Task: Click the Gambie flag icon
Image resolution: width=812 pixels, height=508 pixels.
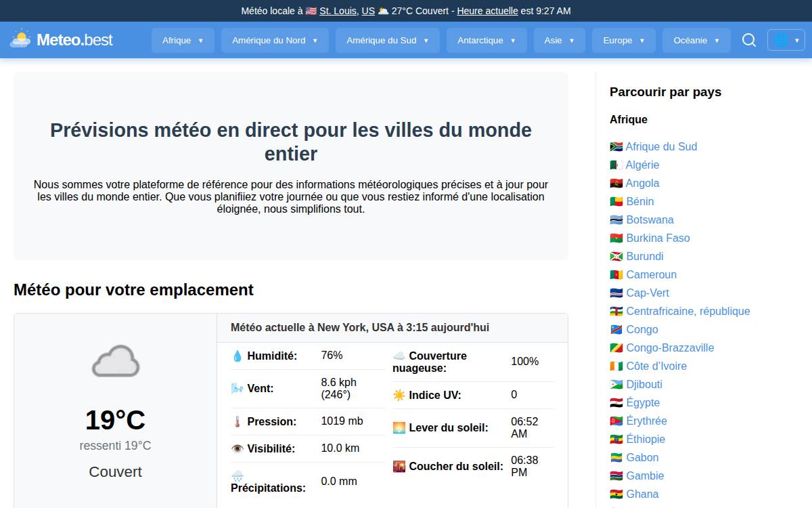Action: coord(616,475)
